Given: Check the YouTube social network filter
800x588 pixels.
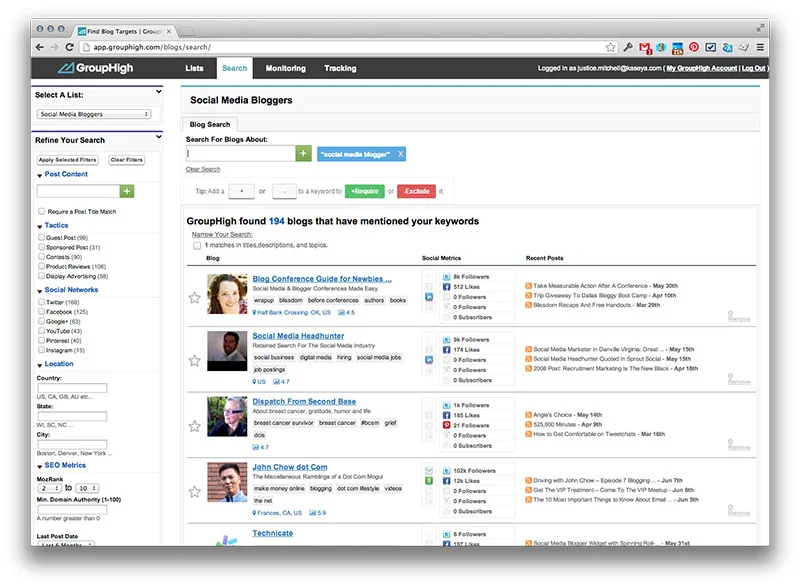Looking at the screenshot, I should click(x=41, y=331).
